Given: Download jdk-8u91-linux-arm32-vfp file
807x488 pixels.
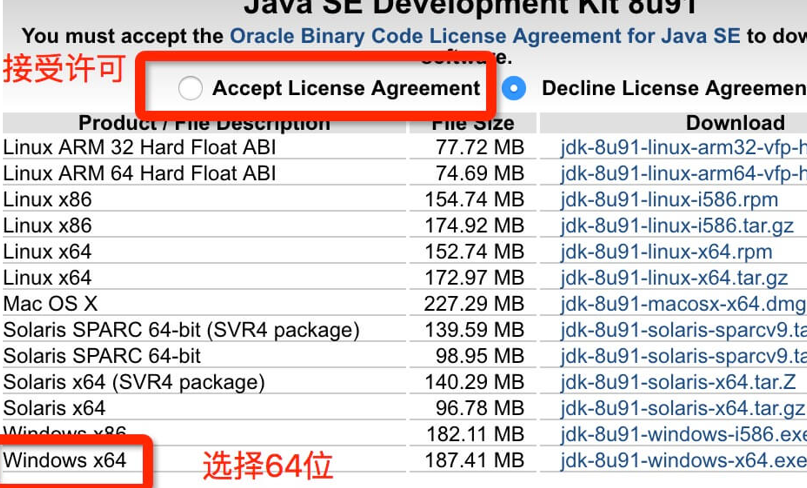Looking at the screenshot, I should click(x=683, y=148).
